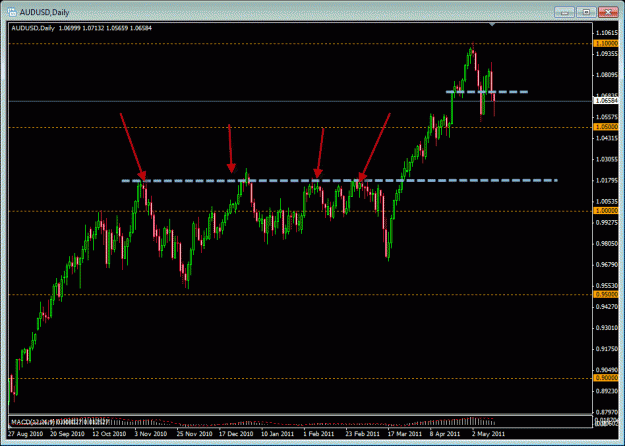Click the 1.09355 price scale value
625x446 pixels.
tap(607, 54)
